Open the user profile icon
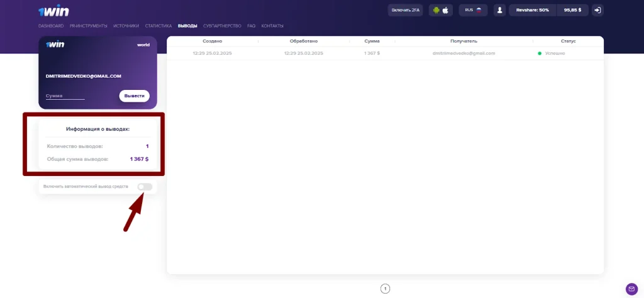The height and width of the screenshot is (298, 644). [499, 10]
